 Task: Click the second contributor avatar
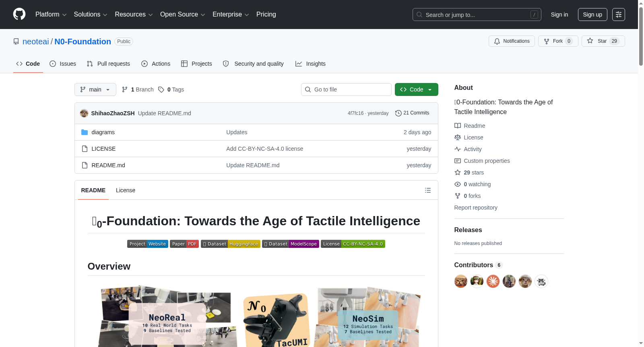click(x=477, y=281)
